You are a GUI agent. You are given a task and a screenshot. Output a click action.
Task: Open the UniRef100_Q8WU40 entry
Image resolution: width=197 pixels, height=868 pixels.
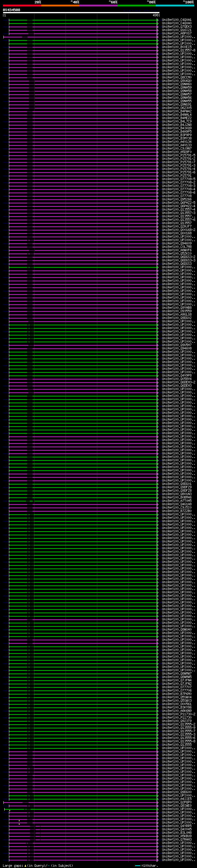pyautogui.click(x=177, y=629)
